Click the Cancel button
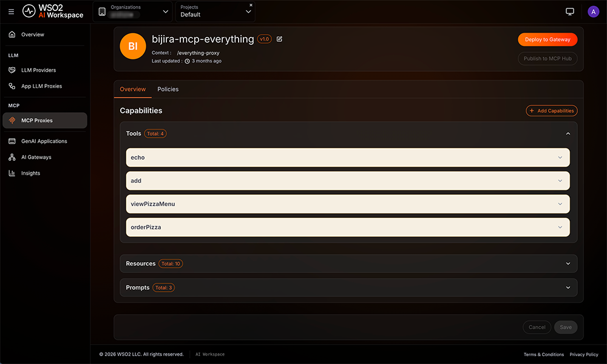 tap(537, 327)
